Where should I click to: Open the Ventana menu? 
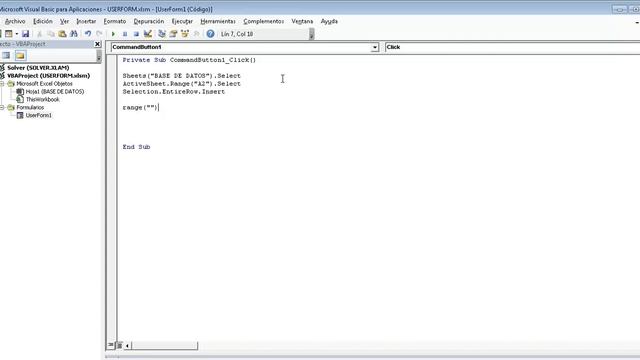[302, 21]
